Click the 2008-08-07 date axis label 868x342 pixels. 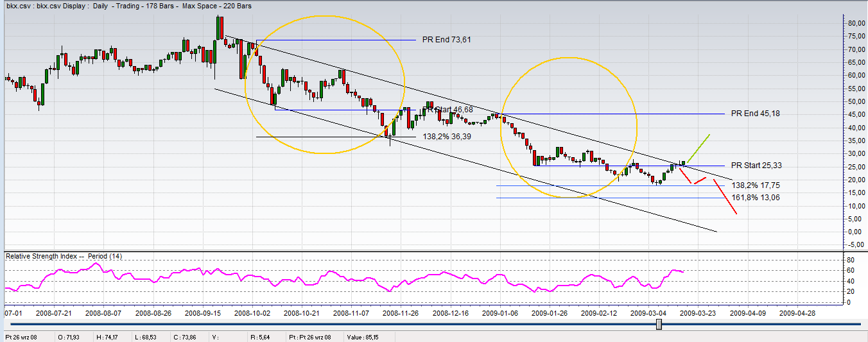[103, 313]
